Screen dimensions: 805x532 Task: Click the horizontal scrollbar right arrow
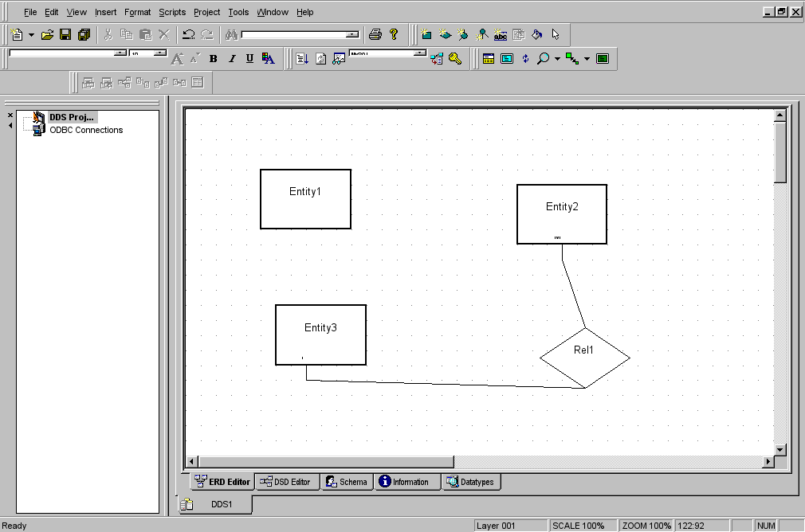[x=768, y=462]
